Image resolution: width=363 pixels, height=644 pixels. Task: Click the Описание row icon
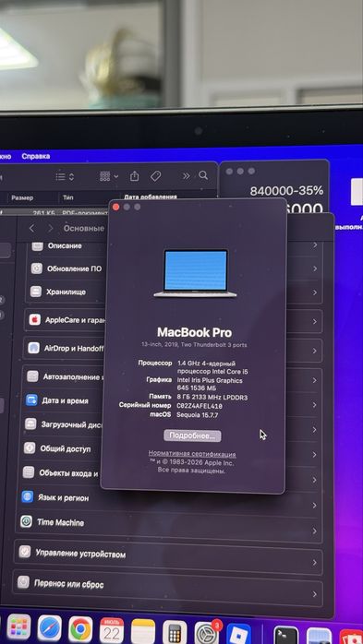[38, 246]
